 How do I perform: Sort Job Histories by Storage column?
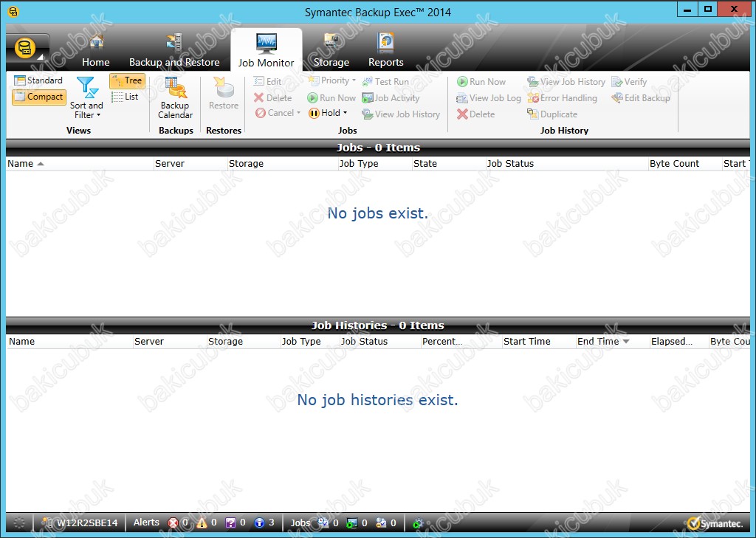[244, 341]
